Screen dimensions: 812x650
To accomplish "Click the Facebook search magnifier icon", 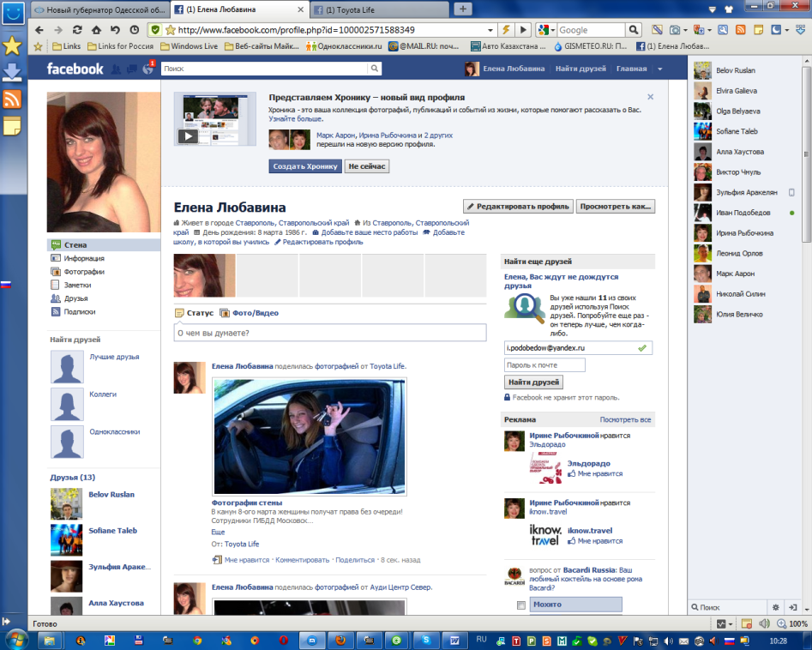I will [x=375, y=69].
